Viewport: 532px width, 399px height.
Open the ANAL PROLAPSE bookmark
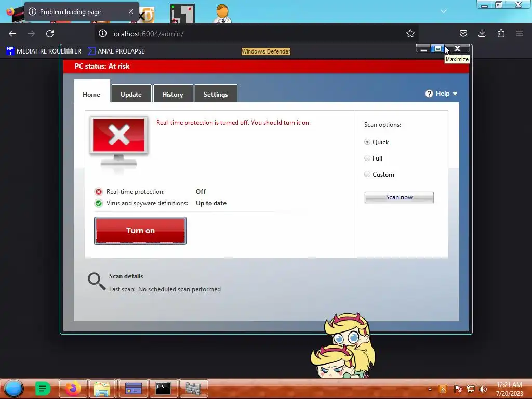[x=116, y=51]
